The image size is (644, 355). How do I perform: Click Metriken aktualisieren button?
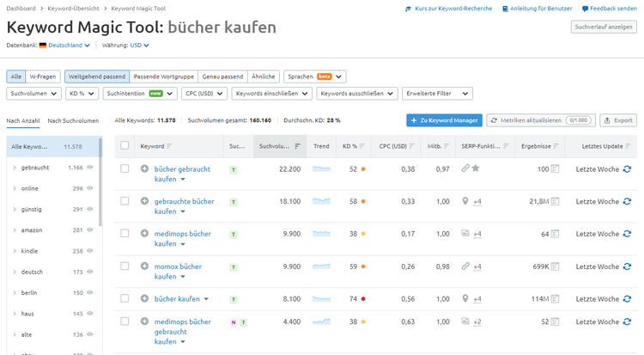pyautogui.click(x=541, y=120)
